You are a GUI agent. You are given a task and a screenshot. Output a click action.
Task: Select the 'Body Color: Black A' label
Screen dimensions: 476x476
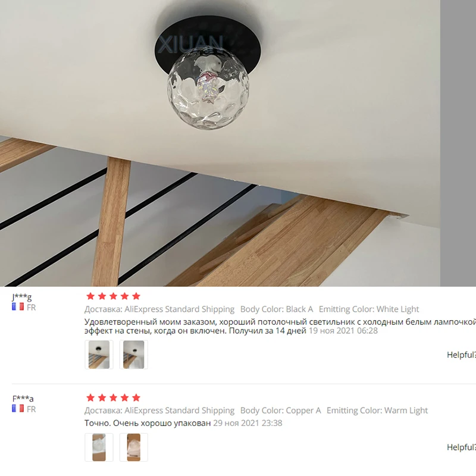click(x=277, y=309)
